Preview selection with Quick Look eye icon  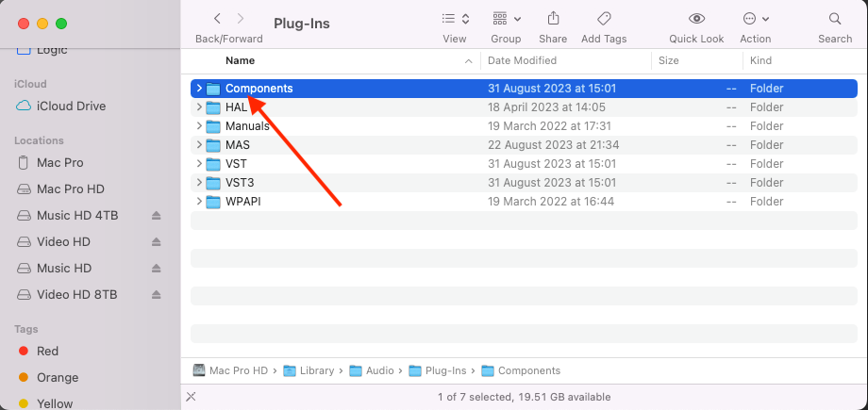pos(696,19)
